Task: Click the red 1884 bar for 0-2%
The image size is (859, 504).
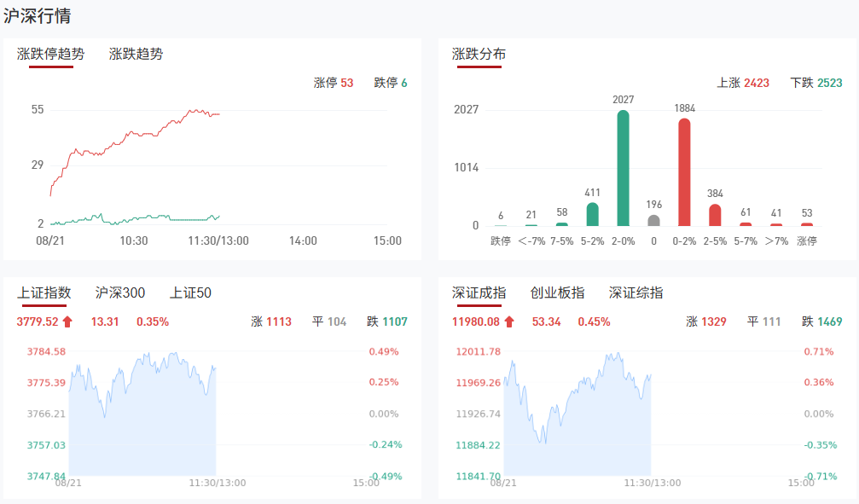Action: pyautogui.click(x=684, y=172)
